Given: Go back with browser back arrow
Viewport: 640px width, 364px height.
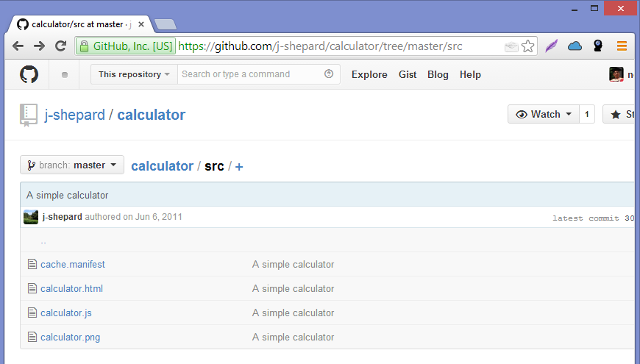Looking at the screenshot, I should (x=18, y=46).
